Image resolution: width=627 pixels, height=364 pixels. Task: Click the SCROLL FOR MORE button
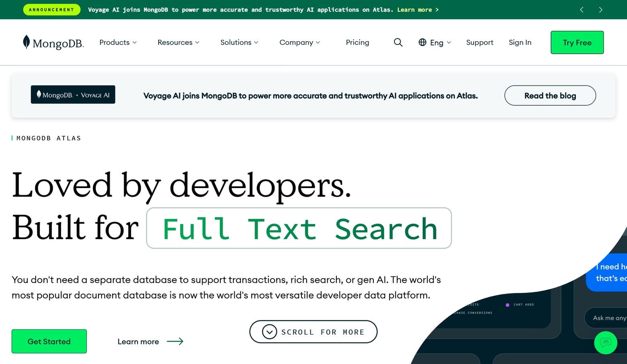pos(313,332)
